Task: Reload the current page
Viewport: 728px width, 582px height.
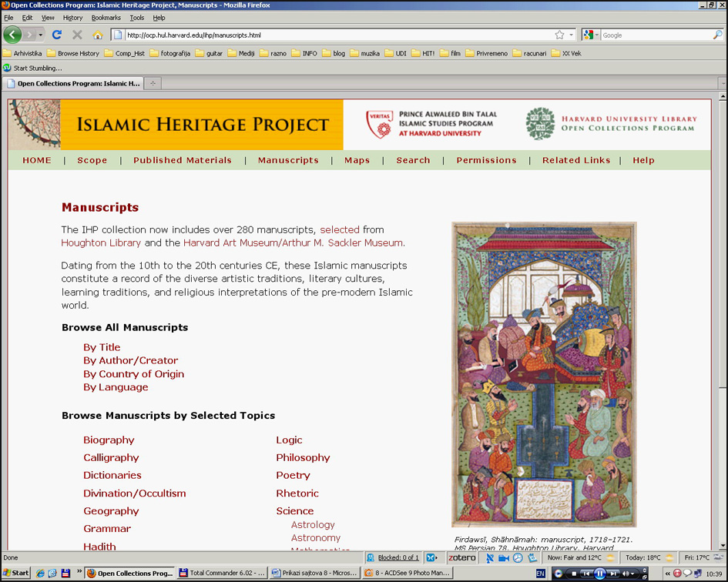Action: pyautogui.click(x=56, y=35)
